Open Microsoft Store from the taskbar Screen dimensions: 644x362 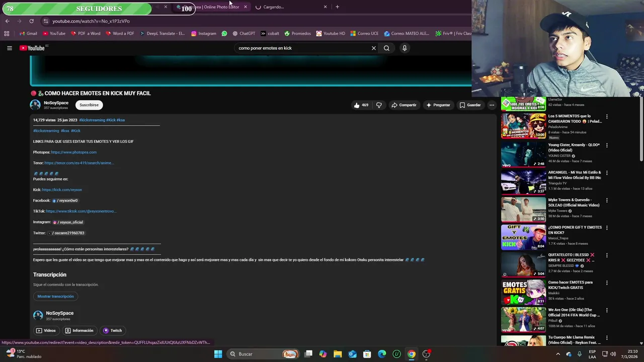367,354
